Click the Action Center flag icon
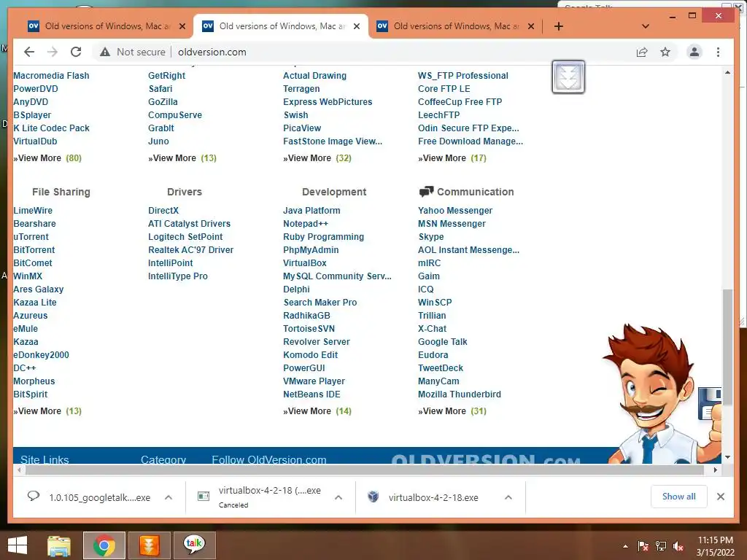The height and width of the screenshot is (560, 747). point(643,546)
